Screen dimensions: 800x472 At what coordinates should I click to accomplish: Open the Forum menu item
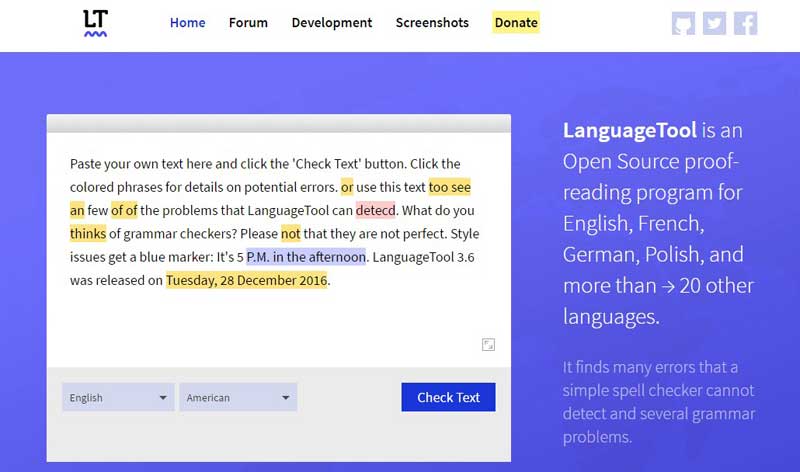pos(248,23)
